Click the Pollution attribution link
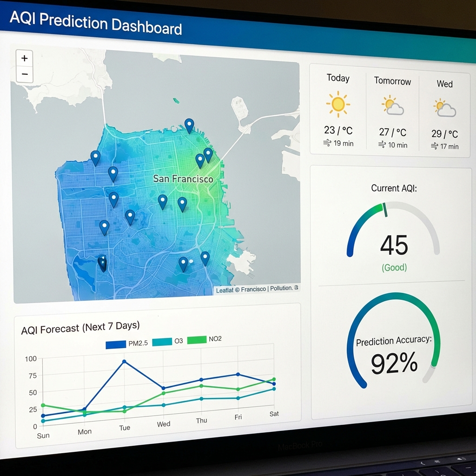 coord(281,289)
